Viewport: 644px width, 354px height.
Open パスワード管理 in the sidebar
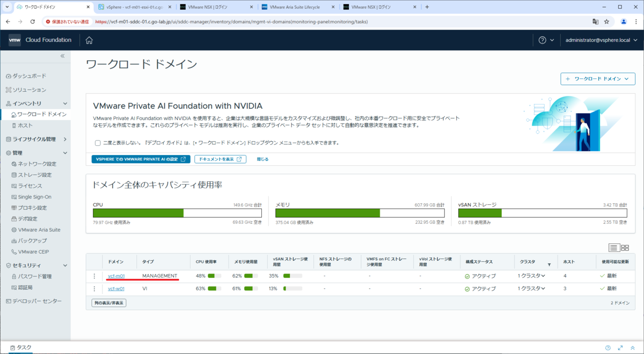point(35,276)
